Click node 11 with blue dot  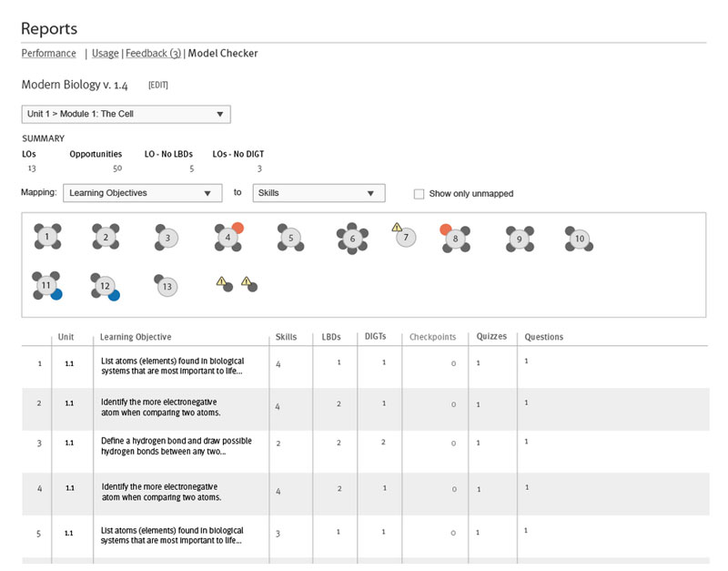pyautogui.click(x=46, y=285)
